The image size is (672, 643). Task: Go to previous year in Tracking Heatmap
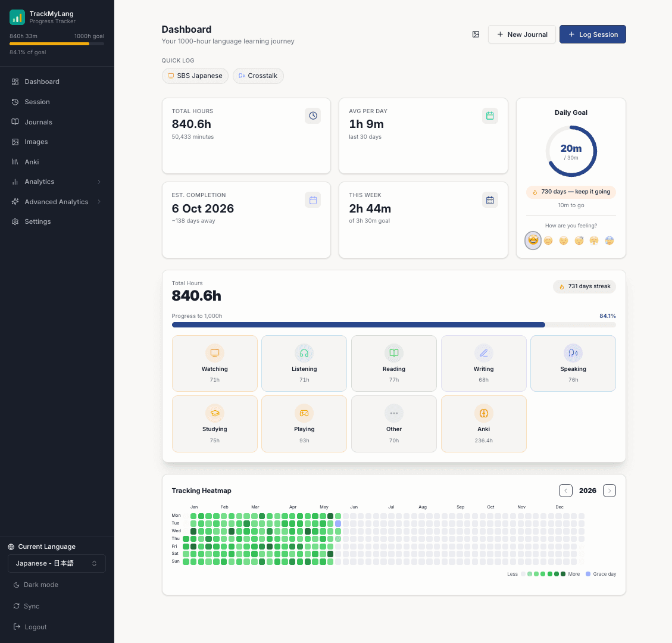click(x=565, y=491)
